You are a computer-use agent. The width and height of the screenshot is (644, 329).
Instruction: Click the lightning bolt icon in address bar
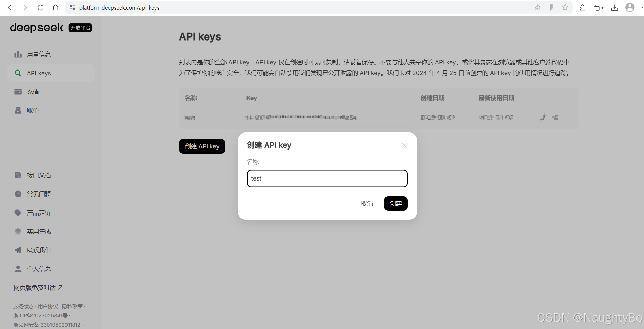[551, 7]
